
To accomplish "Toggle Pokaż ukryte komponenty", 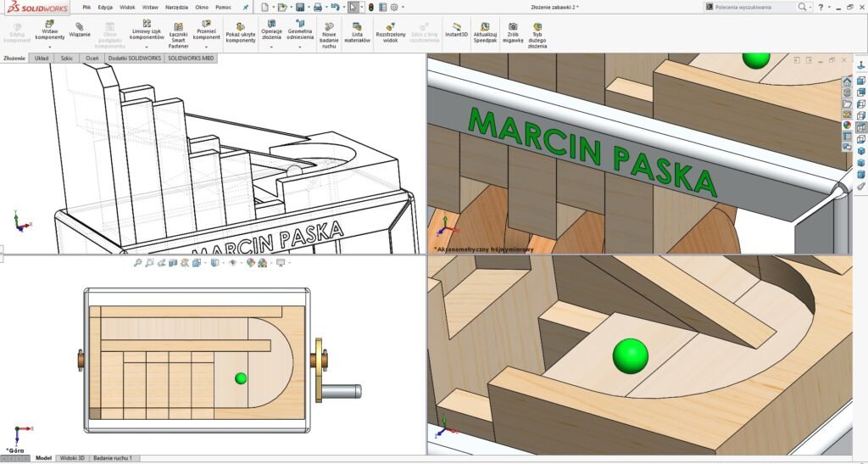I will [x=240, y=26].
